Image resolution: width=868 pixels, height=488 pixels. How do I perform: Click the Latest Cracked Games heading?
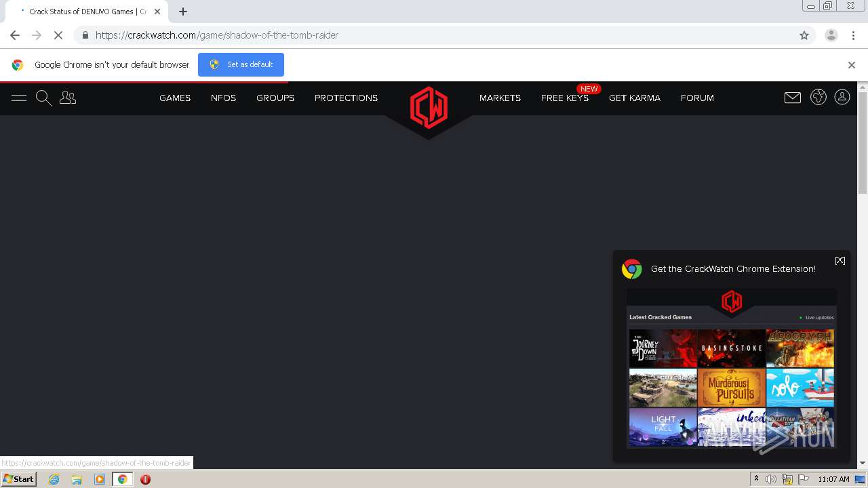(x=660, y=317)
